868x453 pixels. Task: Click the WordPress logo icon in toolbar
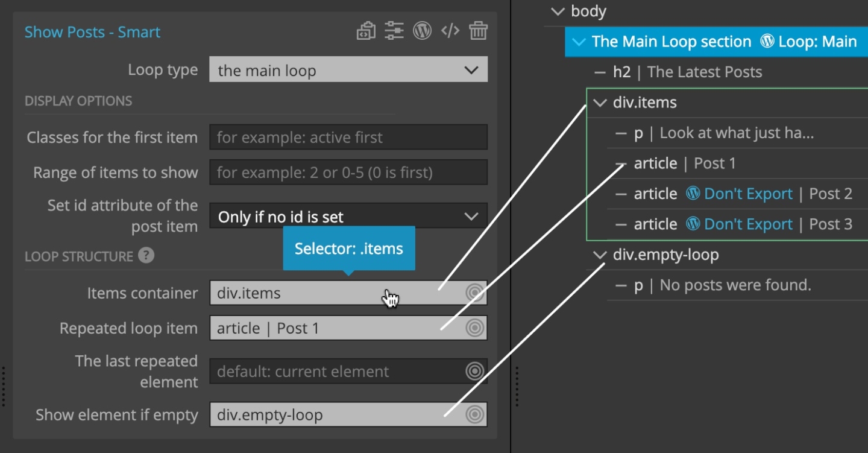tap(422, 30)
